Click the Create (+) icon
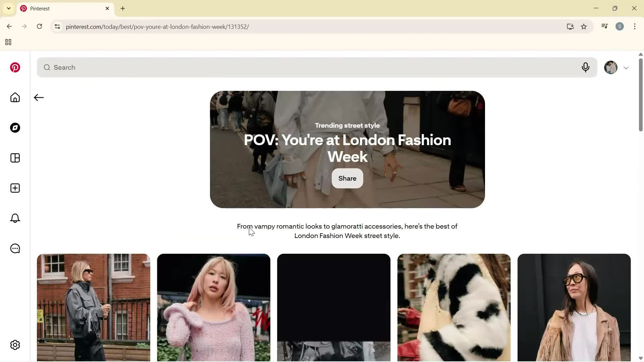 (15, 188)
